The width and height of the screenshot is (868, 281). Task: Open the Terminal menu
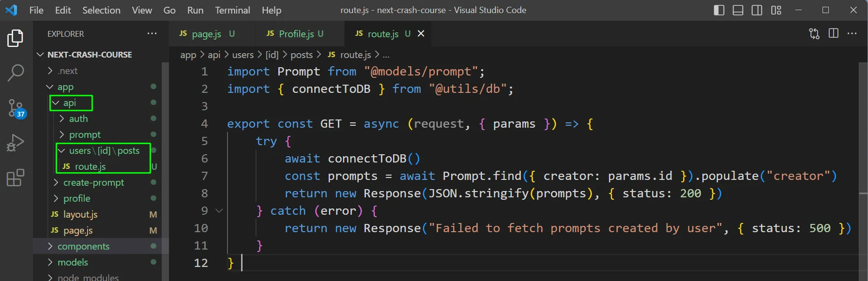(232, 10)
